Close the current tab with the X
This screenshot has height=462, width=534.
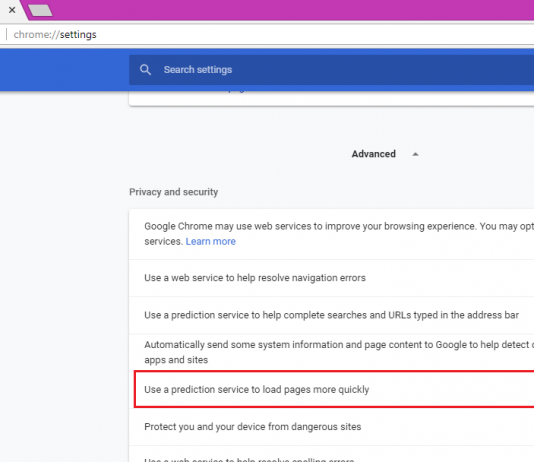click(12, 10)
